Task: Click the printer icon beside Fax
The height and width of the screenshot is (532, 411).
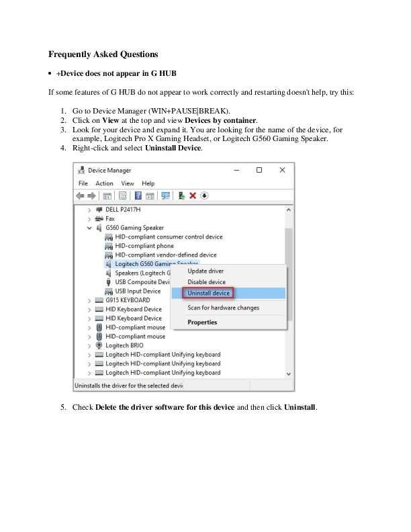Action: point(99,219)
